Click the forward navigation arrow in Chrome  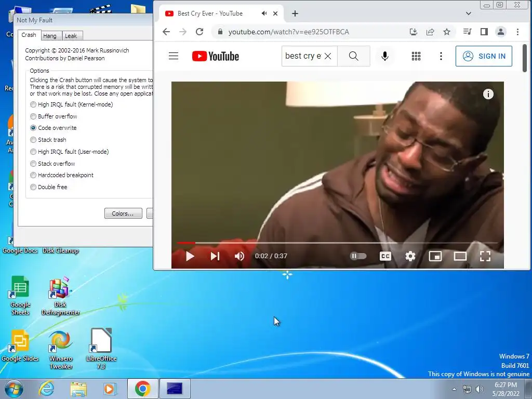[183, 32]
